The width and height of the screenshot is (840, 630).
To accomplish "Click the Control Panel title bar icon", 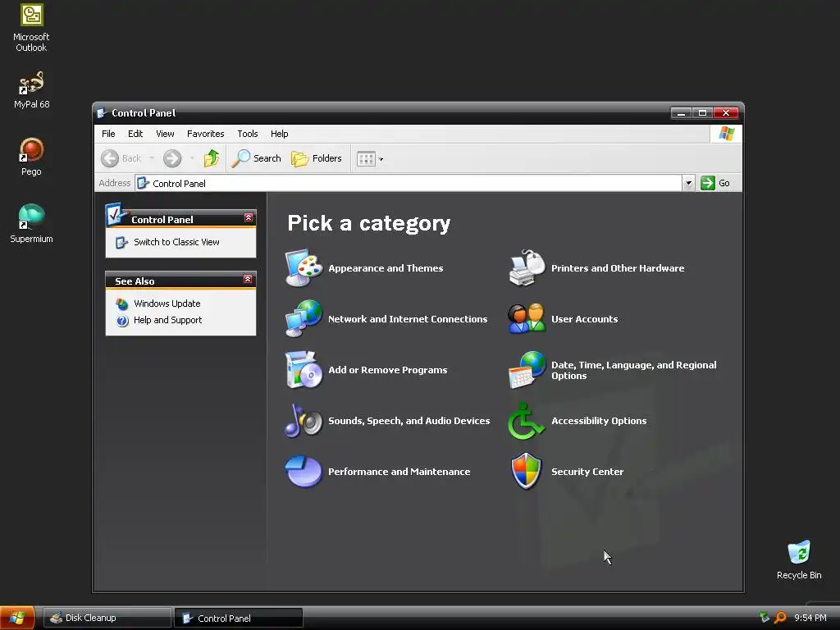I will (101, 113).
